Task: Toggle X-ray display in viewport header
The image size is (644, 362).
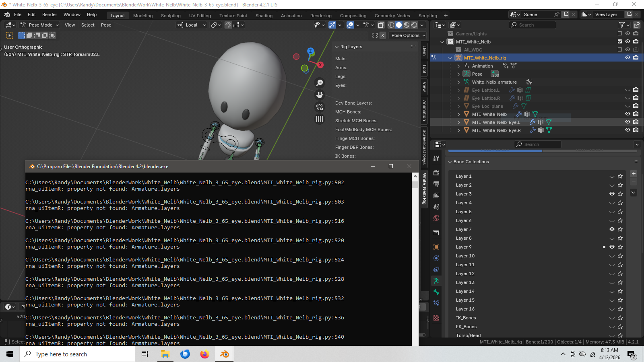Action: [x=381, y=25]
